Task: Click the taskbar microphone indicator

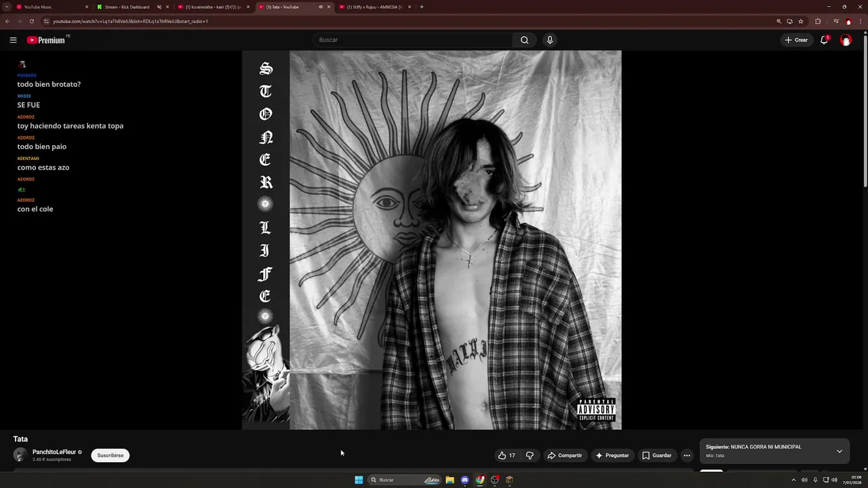Action: [815, 480]
